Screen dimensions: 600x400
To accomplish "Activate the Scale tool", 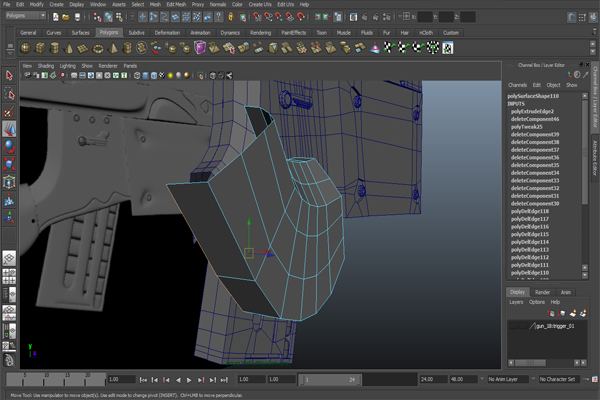I will (9, 164).
